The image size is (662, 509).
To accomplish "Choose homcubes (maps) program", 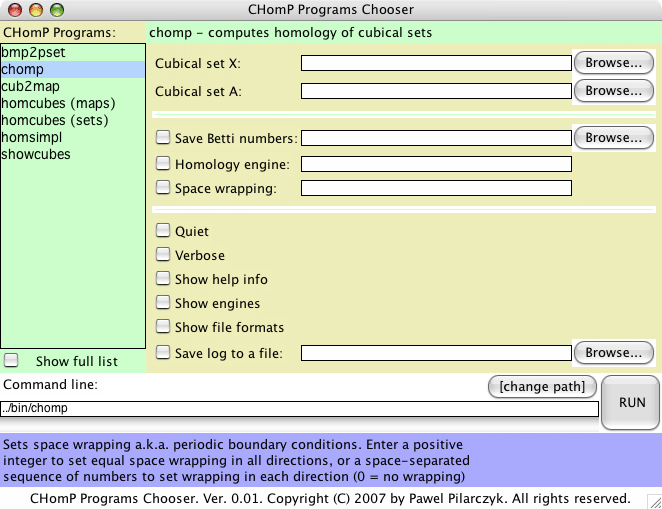I will [73, 103].
